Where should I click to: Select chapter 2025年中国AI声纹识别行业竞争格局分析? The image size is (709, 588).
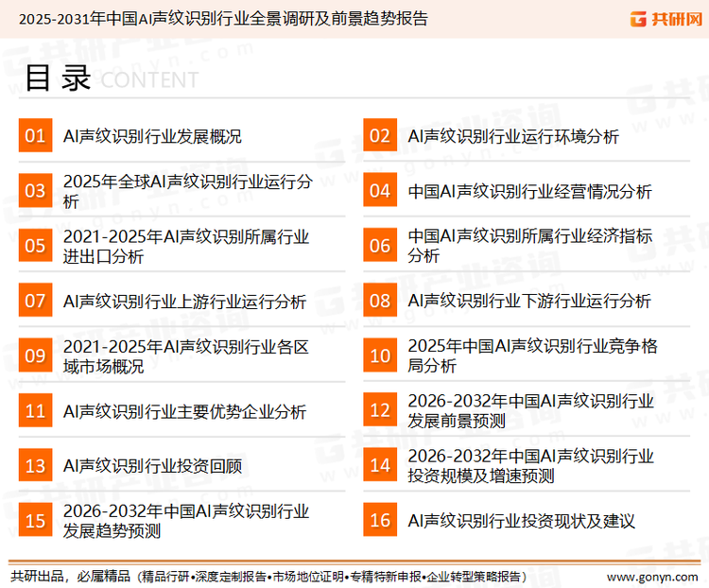[532, 355]
